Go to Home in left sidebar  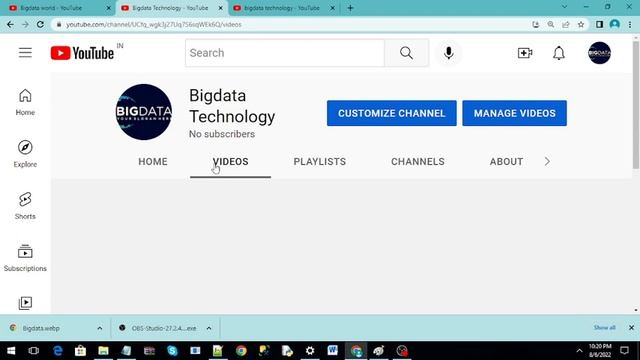(x=25, y=102)
